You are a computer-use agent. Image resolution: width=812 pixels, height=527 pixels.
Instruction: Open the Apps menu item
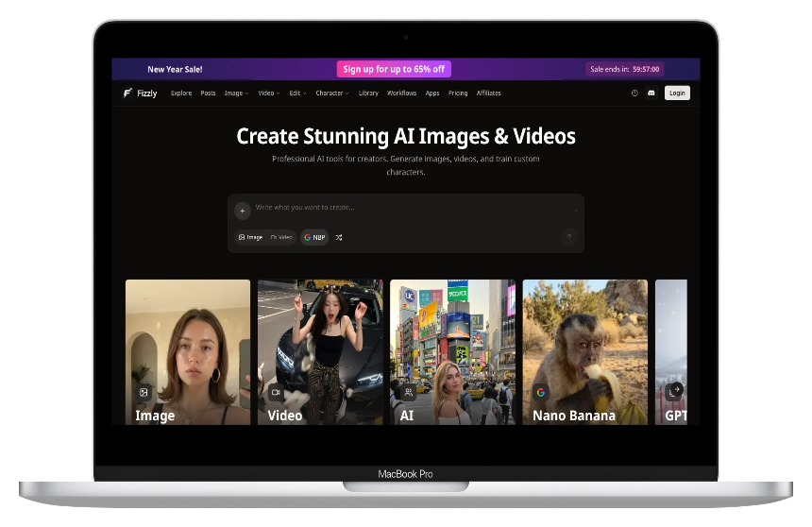(432, 93)
